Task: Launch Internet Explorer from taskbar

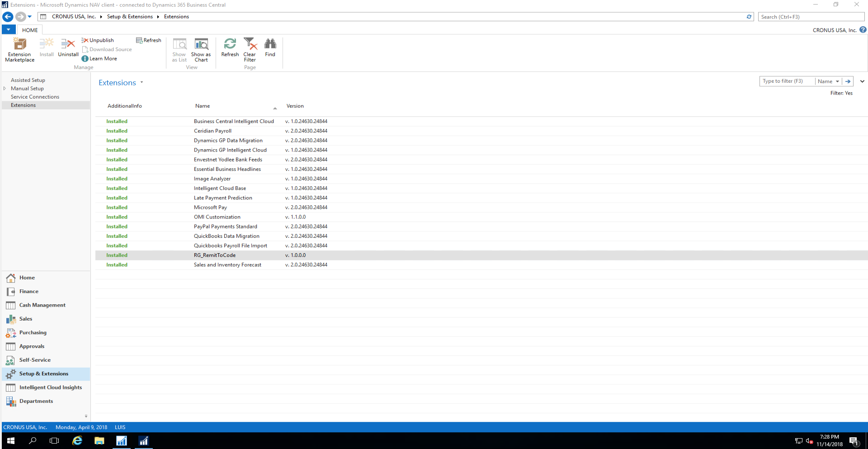Action: 77,441
